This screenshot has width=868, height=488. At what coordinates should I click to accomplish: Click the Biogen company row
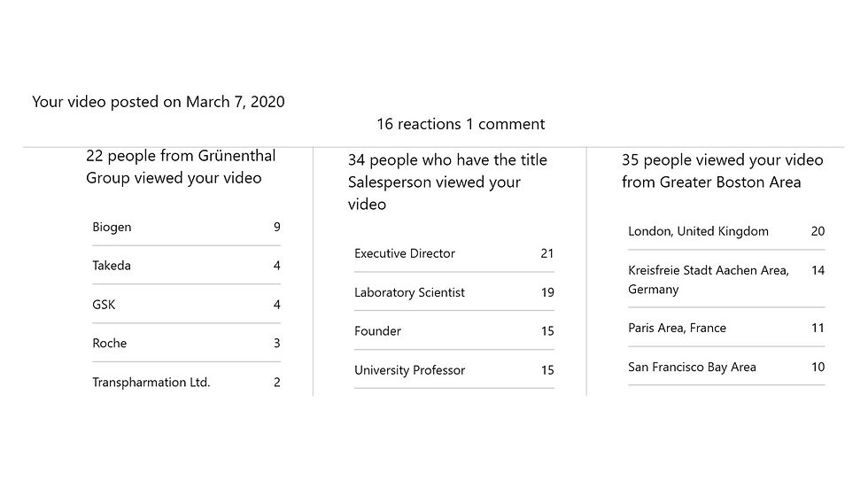pyautogui.click(x=186, y=227)
